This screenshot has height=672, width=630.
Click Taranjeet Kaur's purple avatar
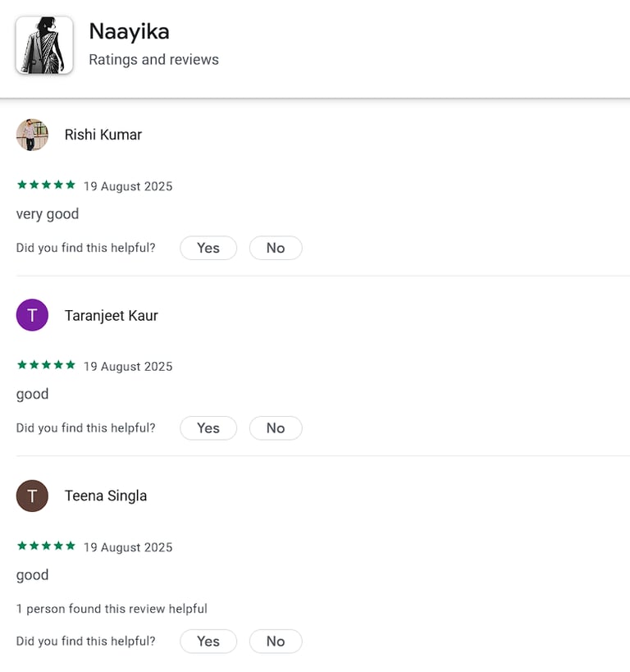click(32, 315)
